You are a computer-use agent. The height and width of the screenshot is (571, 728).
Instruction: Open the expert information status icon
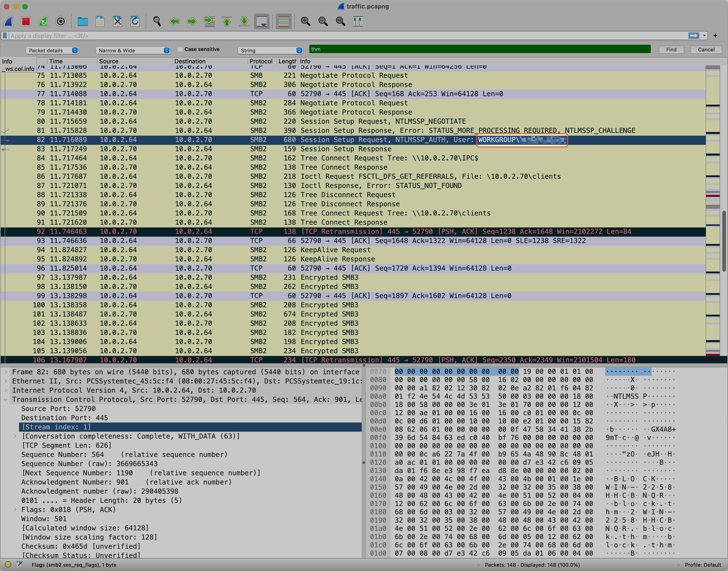8,565
